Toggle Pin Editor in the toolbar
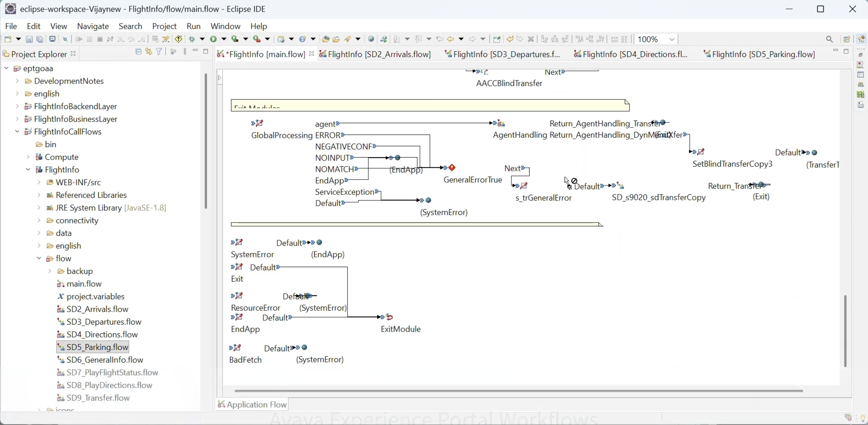868x425 pixels. click(497, 40)
